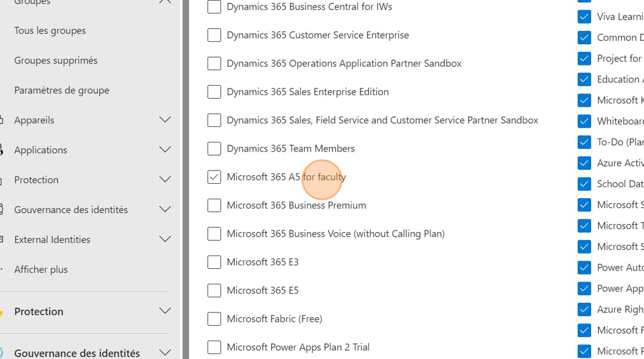Click the Applications sidebar icon
Screen dimensions: 644x359
click(x=2, y=150)
